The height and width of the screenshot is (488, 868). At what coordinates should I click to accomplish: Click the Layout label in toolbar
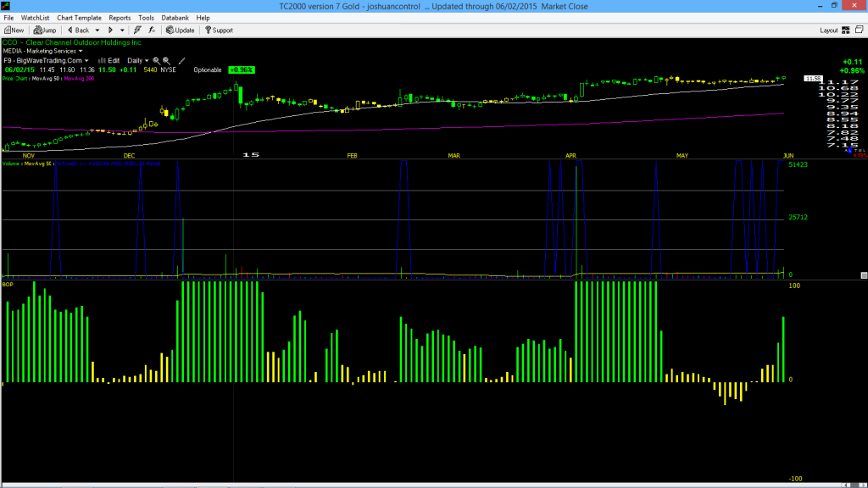click(x=829, y=30)
